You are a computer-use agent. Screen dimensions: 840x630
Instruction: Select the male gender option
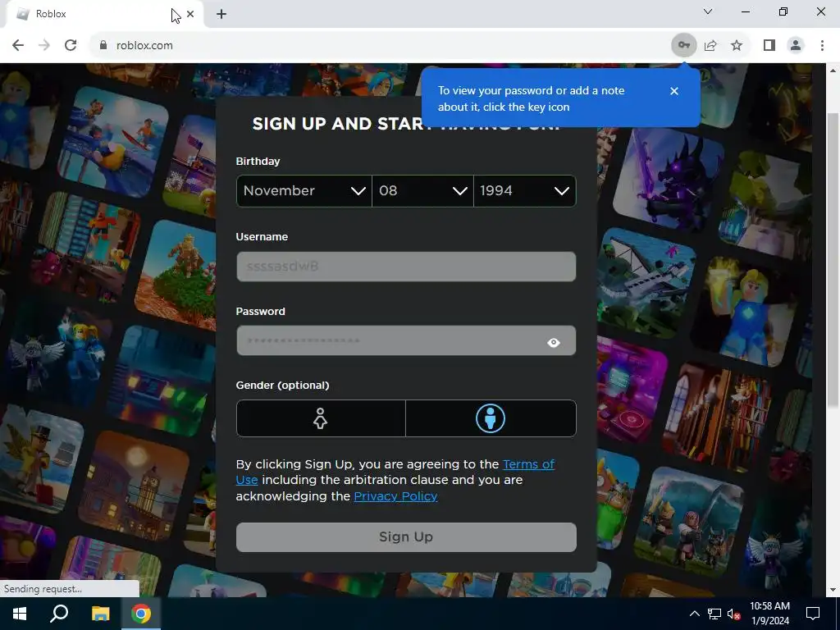coord(491,418)
